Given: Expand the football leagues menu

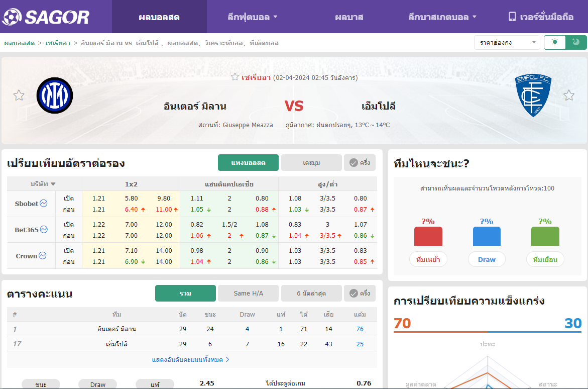Looking at the screenshot, I should [x=253, y=17].
